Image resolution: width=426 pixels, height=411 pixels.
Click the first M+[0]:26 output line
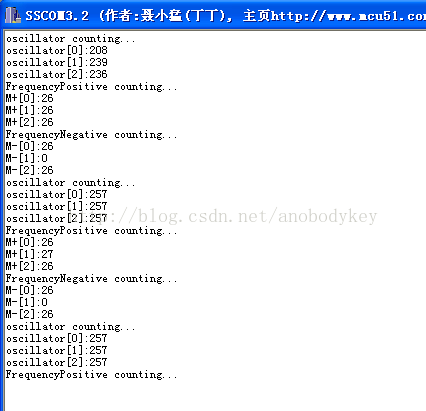click(x=29, y=99)
